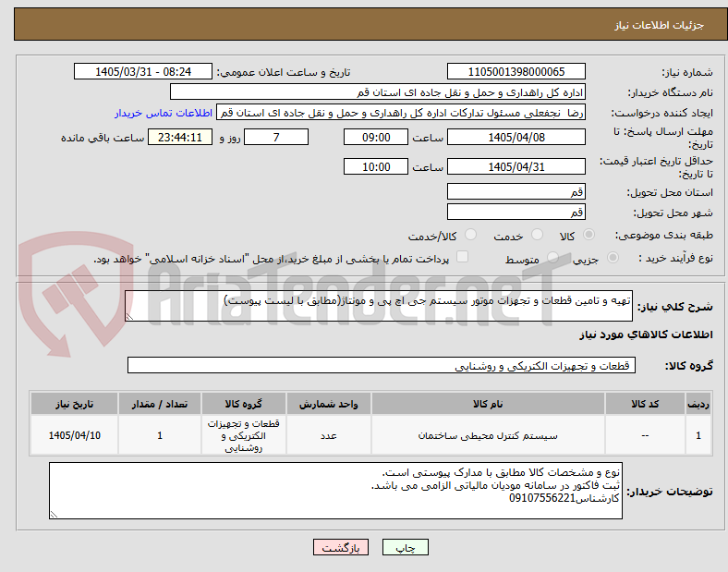Click resize handle of description textarea
This screenshot has width=728, height=572.
[x=129, y=317]
